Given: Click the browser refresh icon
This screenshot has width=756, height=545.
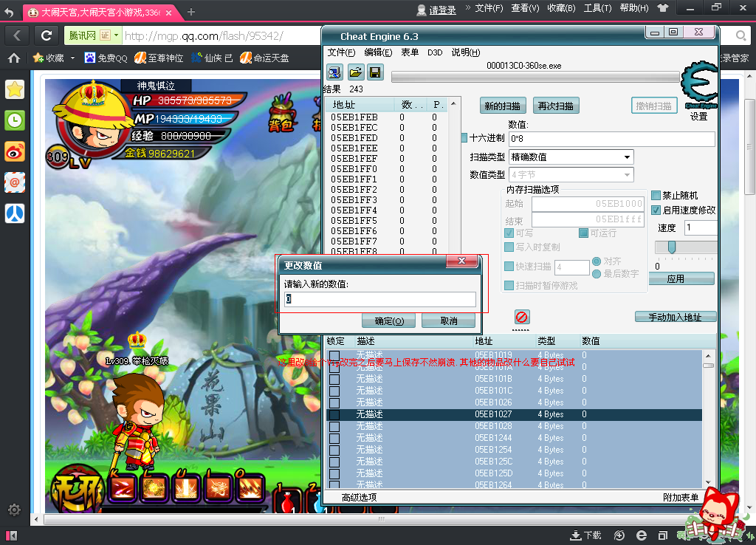Looking at the screenshot, I should (47, 35).
